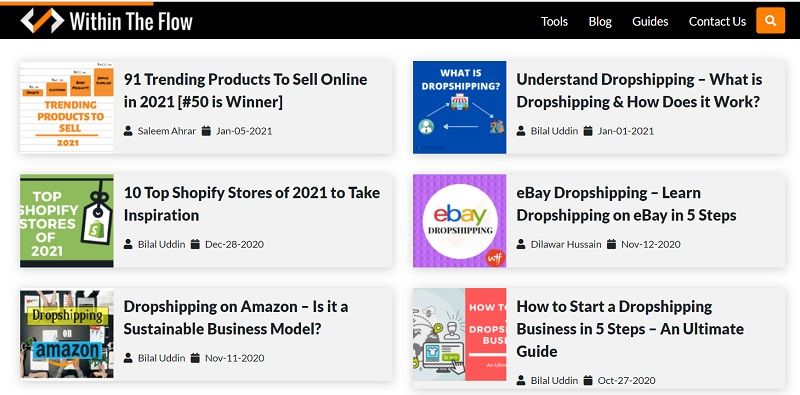This screenshot has height=395, width=800.
Task: Open the eBay Dropshipping article title
Action: [x=626, y=204]
